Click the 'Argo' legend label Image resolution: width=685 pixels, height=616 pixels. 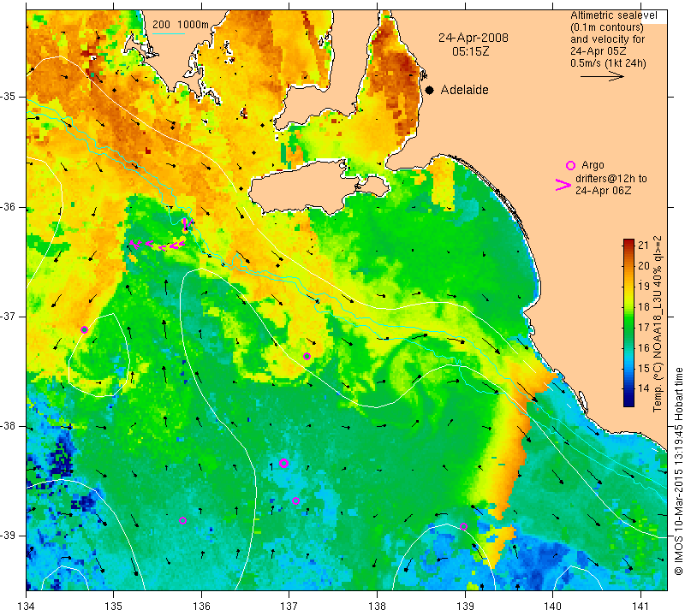tap(593, 165)
